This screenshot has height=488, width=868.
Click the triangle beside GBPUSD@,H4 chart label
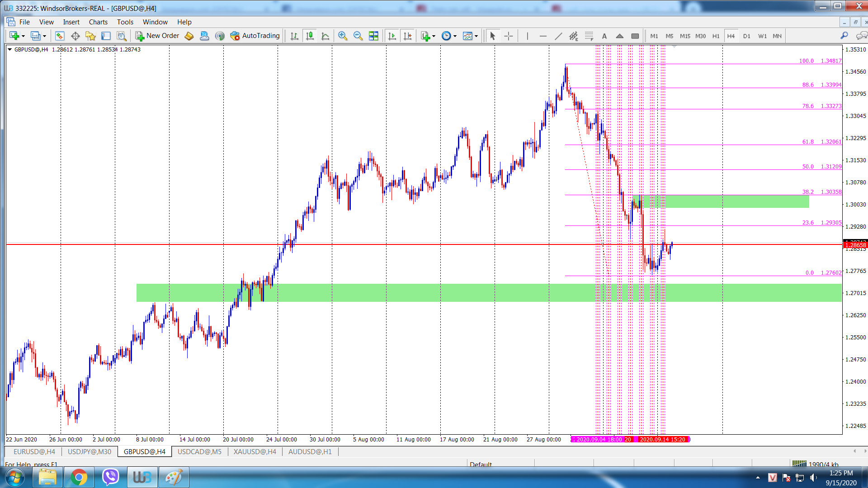[9, 49]
